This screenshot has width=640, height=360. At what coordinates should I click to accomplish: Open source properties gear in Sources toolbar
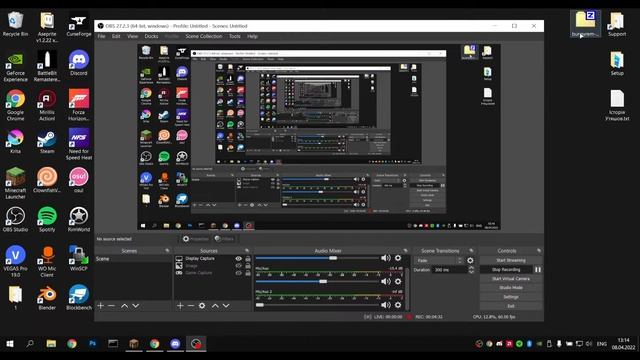(x=202, y=305)
